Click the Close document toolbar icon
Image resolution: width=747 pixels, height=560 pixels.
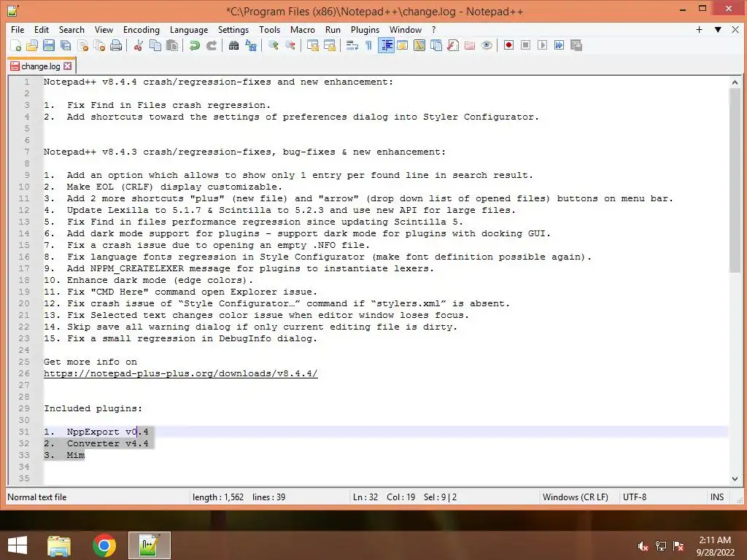(x=82, y=46)
